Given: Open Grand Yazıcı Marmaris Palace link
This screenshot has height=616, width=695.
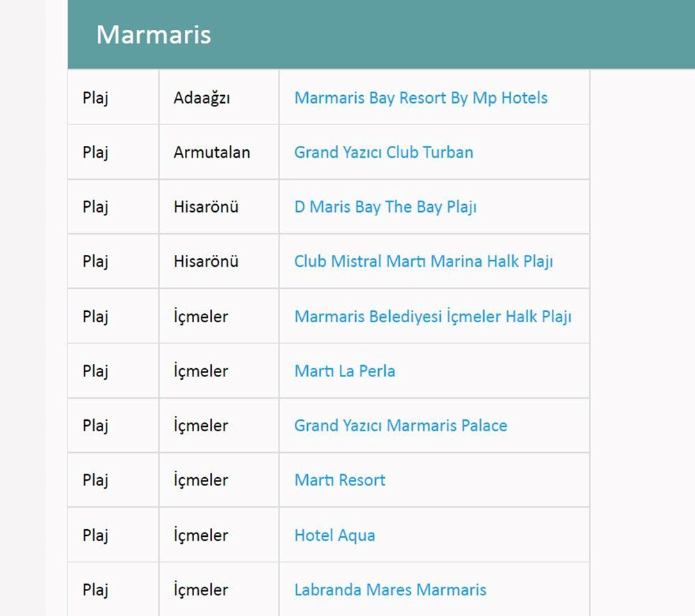Looking at the screenshot, I should click(x=400, y=425).
